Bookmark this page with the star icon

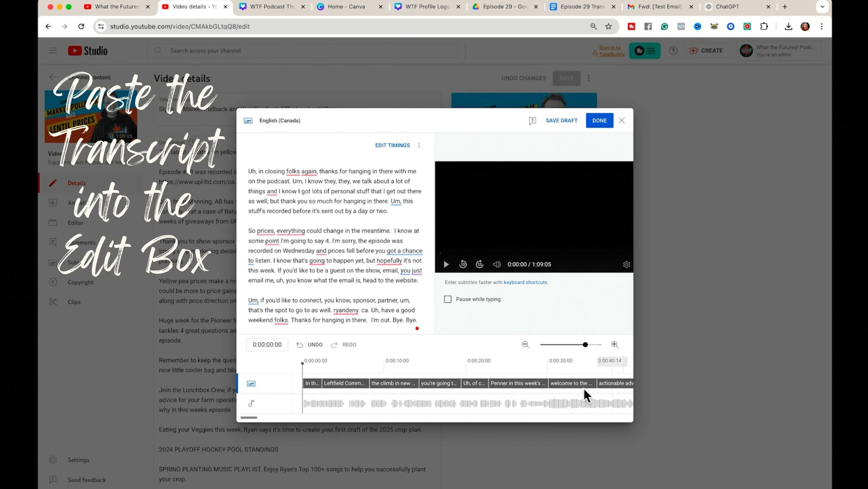609,26
